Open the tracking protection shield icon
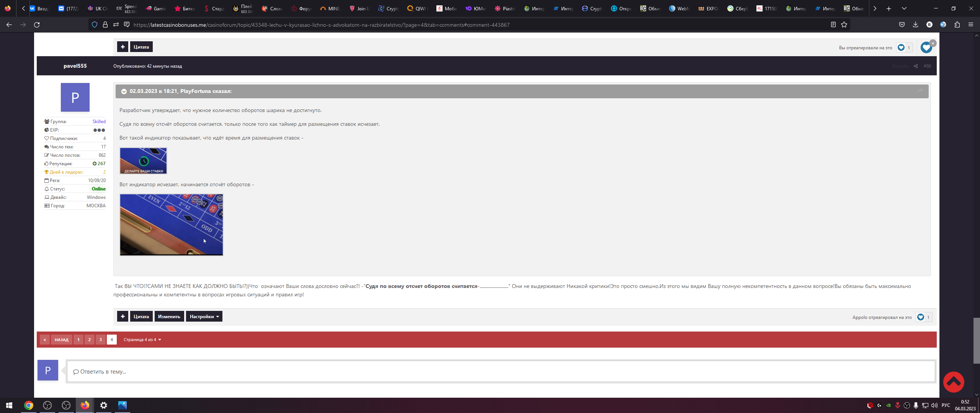Screen dimensions: 980x413 [x=95, y=25]
